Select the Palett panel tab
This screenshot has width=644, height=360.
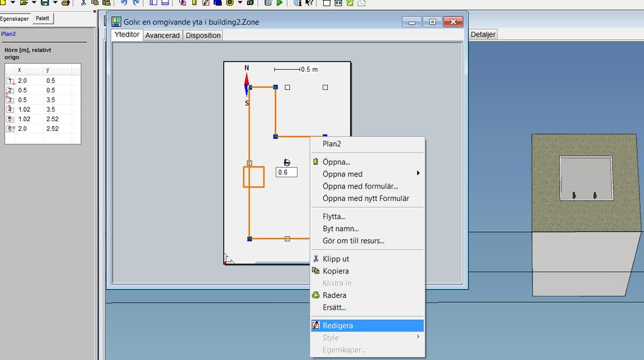pos(42,18)
